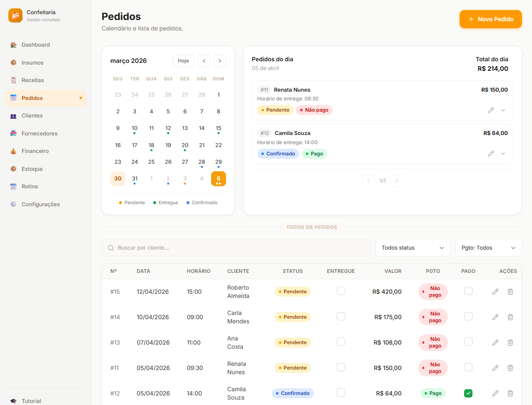The image size is (532, 405).
Task: Click edit pencil for order #13
Action: click(495, 342)
